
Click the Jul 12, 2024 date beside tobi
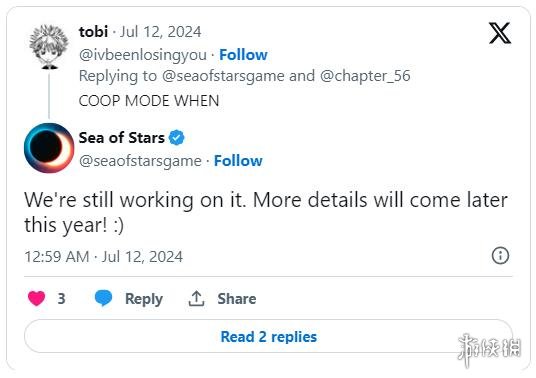click(160, 32)
